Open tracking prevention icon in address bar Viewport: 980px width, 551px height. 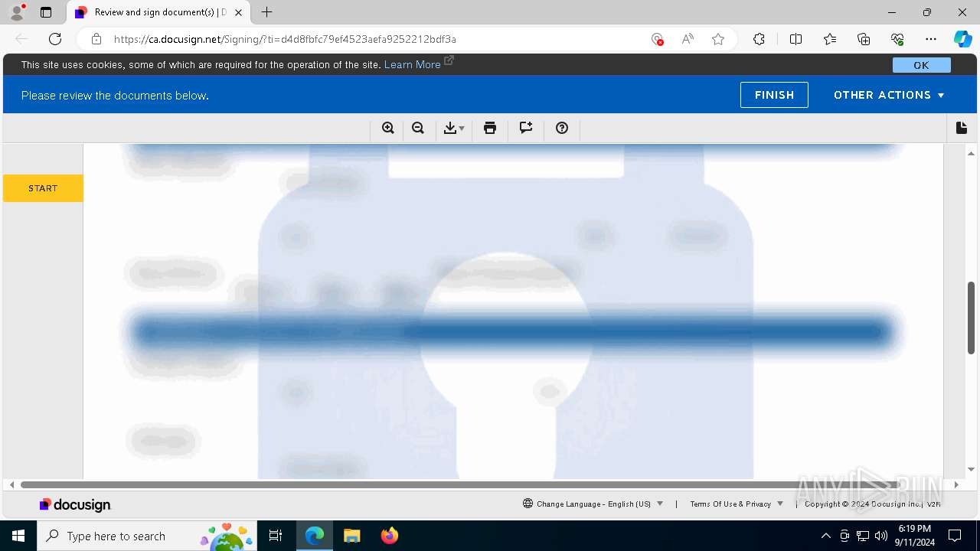point(657,39)
